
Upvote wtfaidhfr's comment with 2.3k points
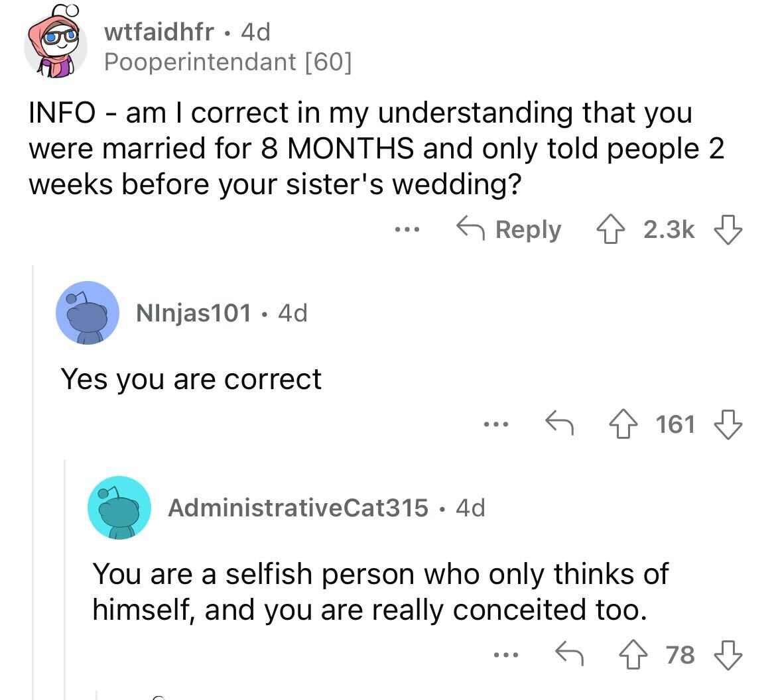pyautogui.click(x=611, y=229)
